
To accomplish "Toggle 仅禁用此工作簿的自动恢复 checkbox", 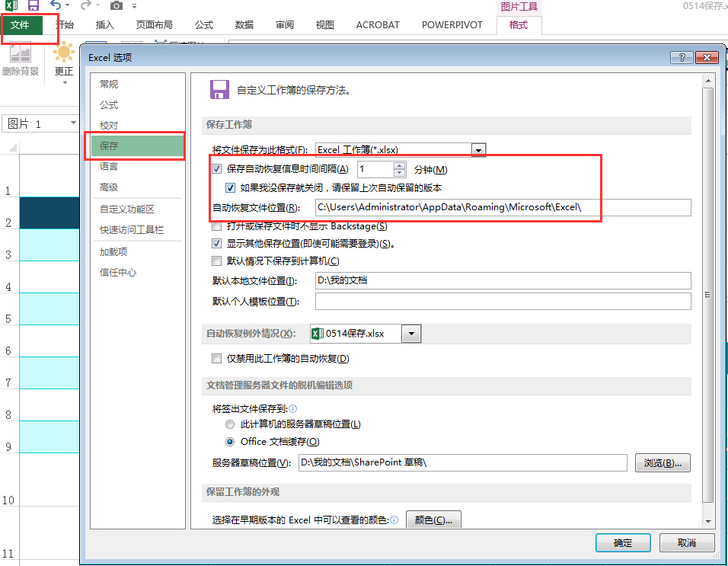I will [216, 359].
